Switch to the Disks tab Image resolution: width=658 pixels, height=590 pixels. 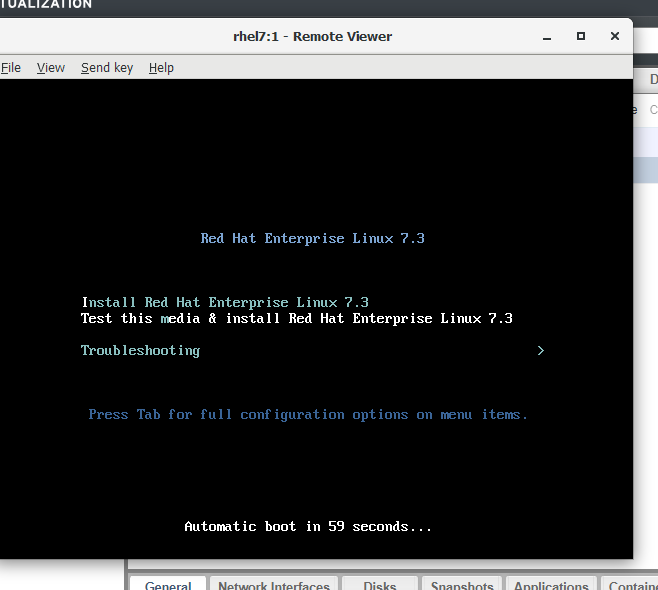(380, 584)
